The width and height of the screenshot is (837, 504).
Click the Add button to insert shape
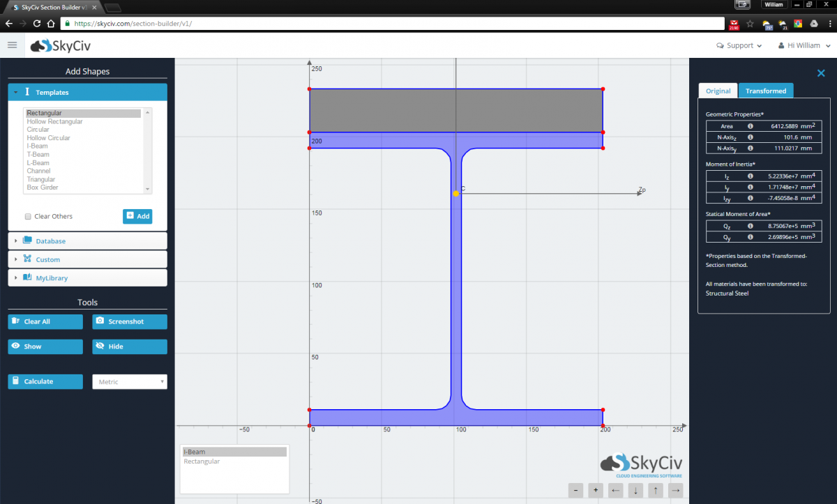[x=137, y=216]
